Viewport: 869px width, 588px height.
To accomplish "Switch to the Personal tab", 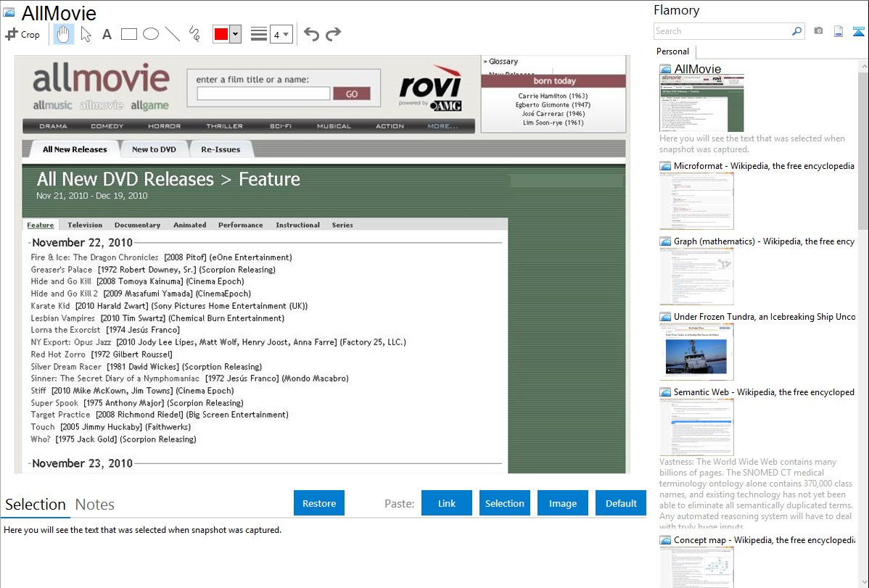I will pyautogui.click(x=673, y=51).
